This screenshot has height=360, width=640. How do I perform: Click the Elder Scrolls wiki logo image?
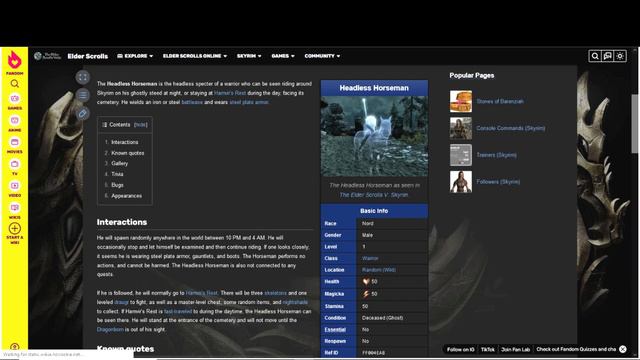pyautogui.click(x=48, y=56)
